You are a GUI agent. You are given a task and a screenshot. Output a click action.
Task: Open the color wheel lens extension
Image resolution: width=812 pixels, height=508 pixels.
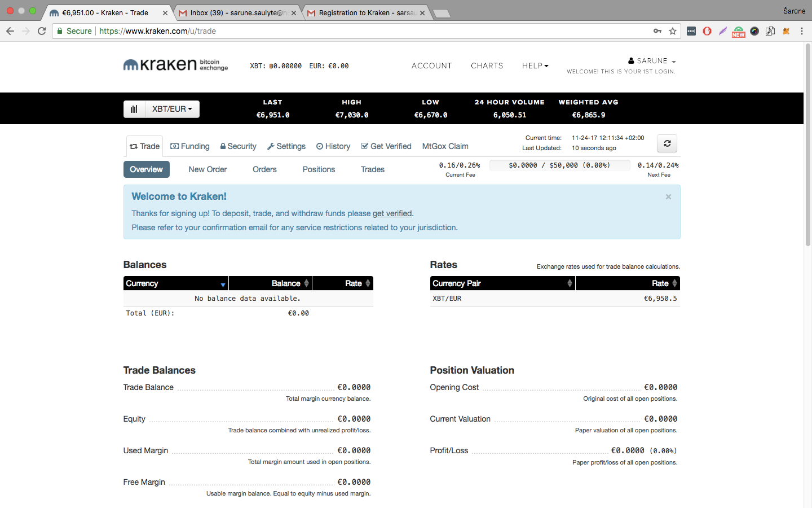pos(754,31)
